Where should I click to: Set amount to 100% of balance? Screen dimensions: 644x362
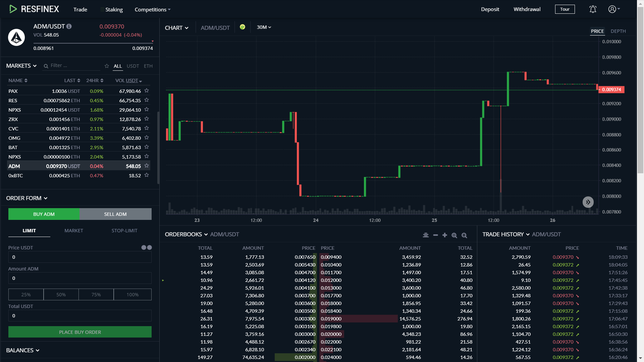(132, 295)
